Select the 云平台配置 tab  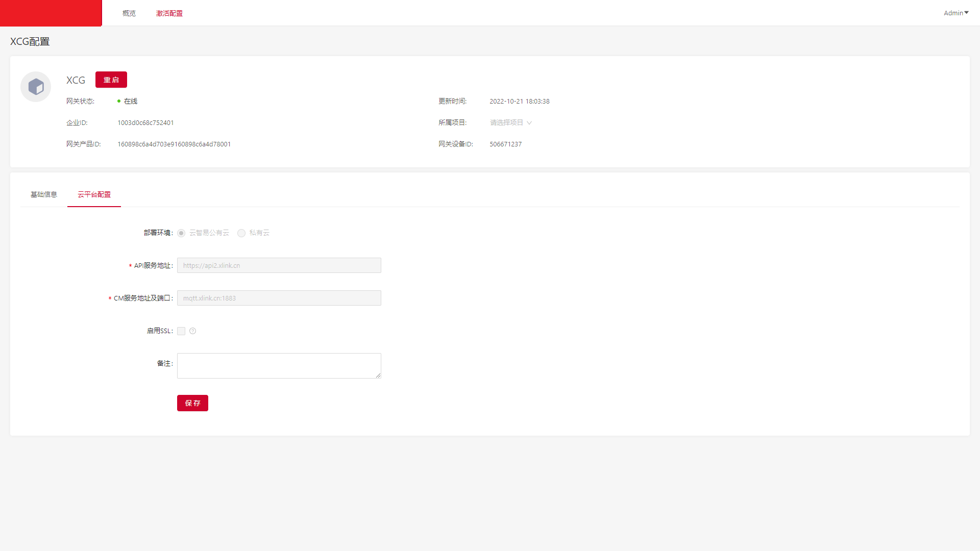[94, 194]
